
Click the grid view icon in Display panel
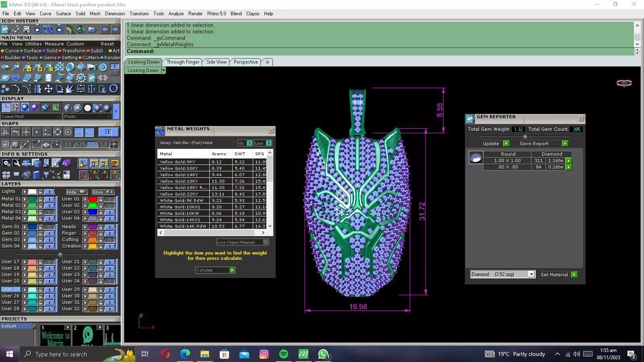tap(6, 107)
